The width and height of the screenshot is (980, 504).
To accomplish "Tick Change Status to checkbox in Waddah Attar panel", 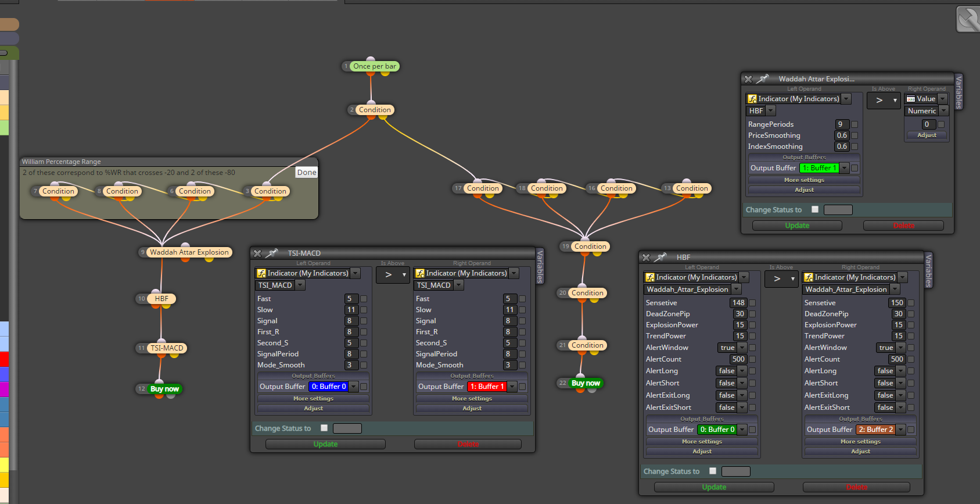I will tap(815, 209).
